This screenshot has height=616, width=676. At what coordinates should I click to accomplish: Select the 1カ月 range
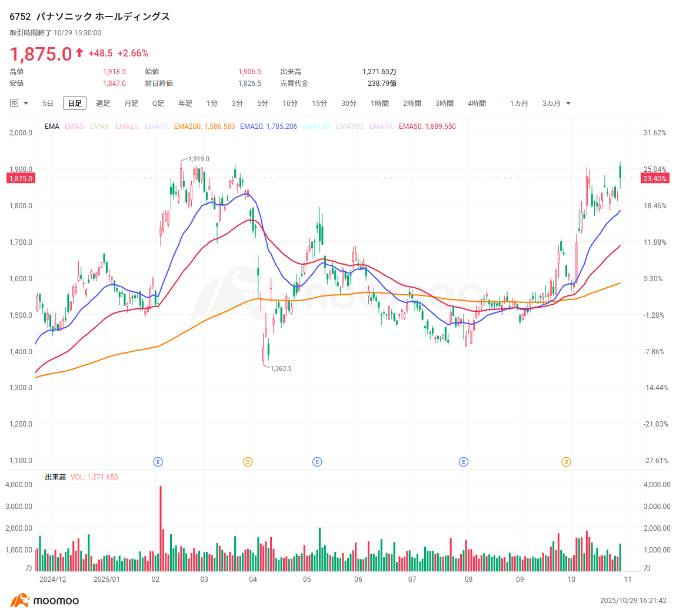tap(519, 104)
